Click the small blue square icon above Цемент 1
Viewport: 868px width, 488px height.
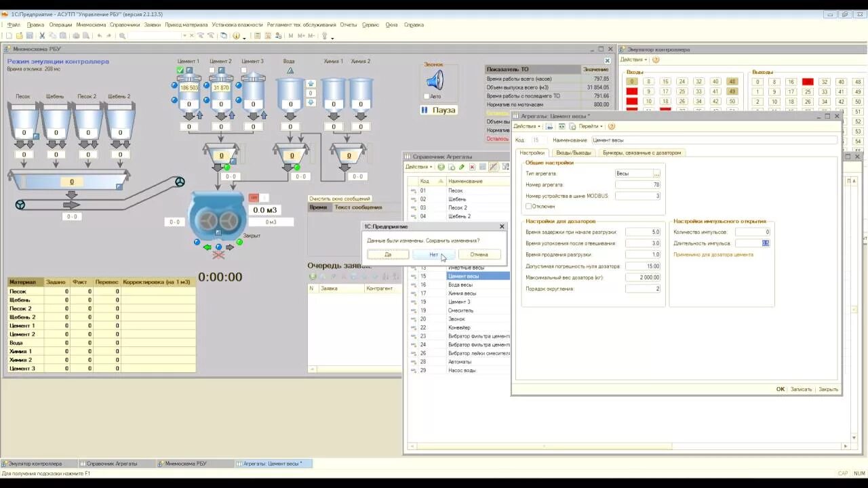[189, 70]
